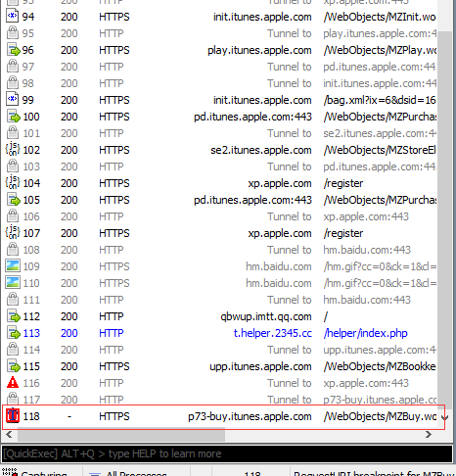Click the red breakpoint icon of session 118
The image size is (456, 476).
pos(13,416)
